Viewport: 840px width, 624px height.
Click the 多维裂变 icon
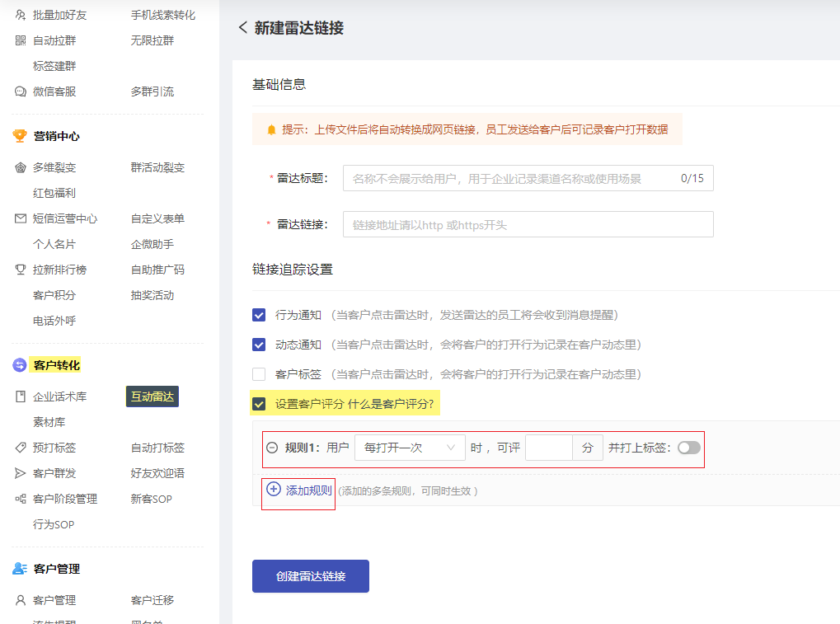click(21, 167)
